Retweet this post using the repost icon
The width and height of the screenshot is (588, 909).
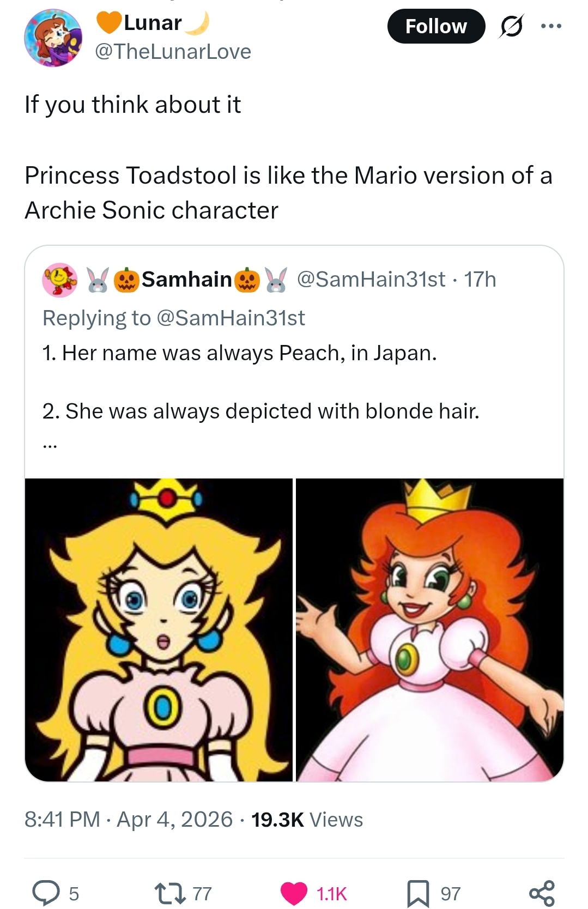[170, 893]
